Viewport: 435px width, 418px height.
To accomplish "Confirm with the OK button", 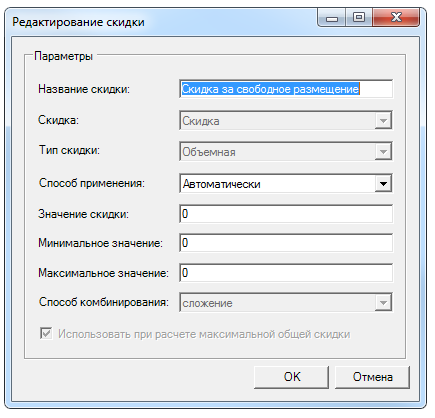I will 292,377.
